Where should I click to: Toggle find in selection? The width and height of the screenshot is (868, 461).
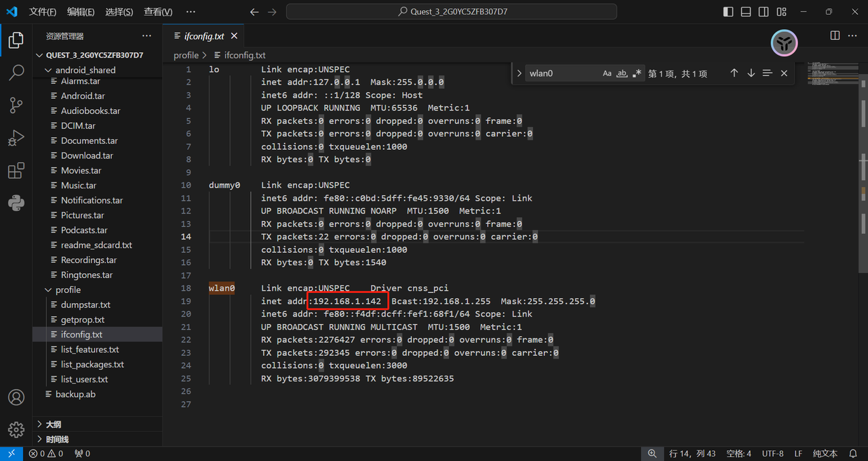tap(767, 73)
